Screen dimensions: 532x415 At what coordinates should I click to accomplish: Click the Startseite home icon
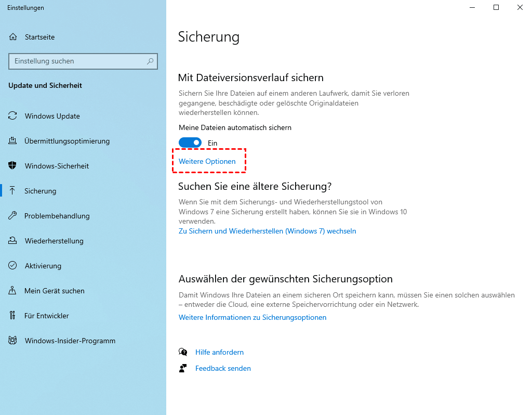pos(14,37)
